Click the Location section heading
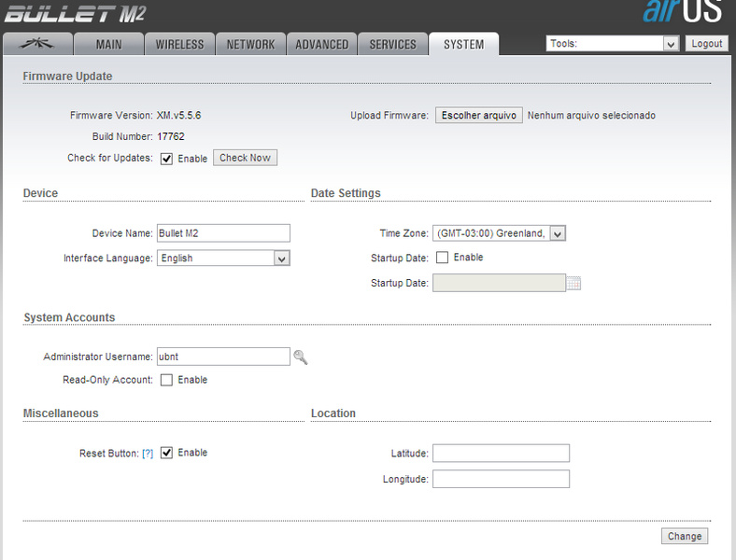736x560 pixels. tap(333, 413)
